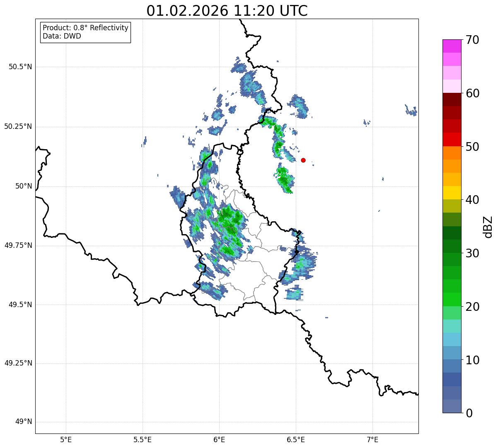Click the yellow swatch just above 40 dBZ
498x448 pixels.
pyautogui.click(x=452, y=193)
